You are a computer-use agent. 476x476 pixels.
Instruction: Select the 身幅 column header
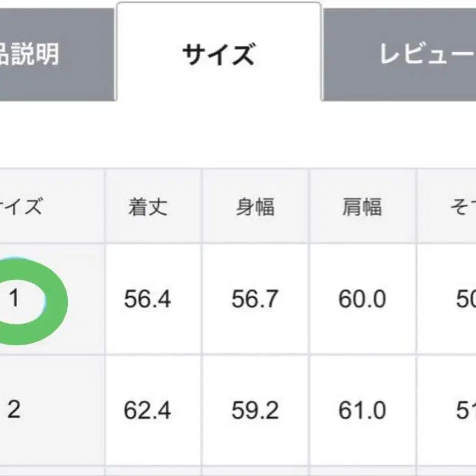point(255,207)
